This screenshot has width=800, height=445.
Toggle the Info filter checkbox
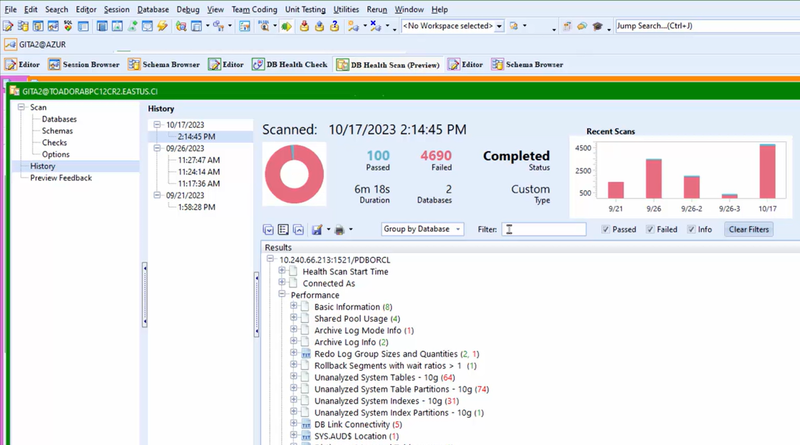pyautogui.click(x=691, y=230)
